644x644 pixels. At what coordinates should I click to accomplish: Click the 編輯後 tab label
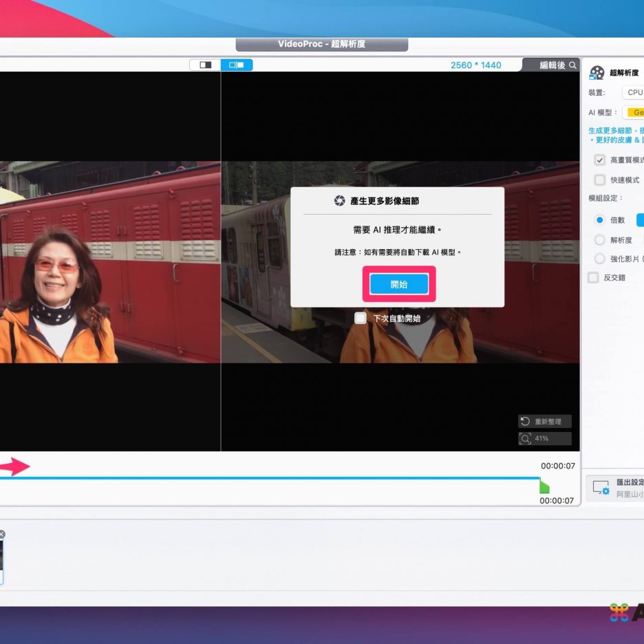point(552,65)
